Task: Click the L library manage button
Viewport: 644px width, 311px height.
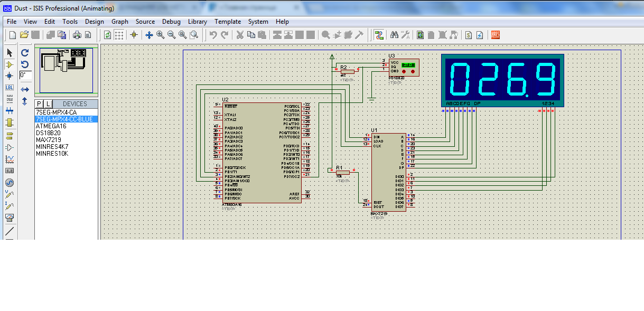Action: tap(48, 104)
